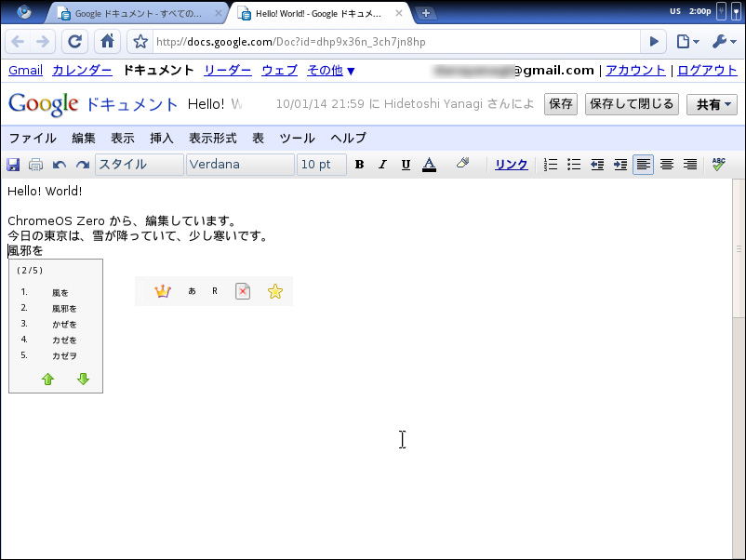Open the Gmail link
The height and width of the screenshot is (560, 746).
point(25,70)
